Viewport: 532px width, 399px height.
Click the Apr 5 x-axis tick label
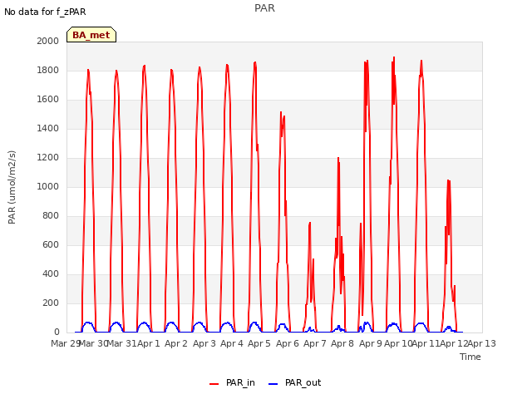(x=259, y=343)
